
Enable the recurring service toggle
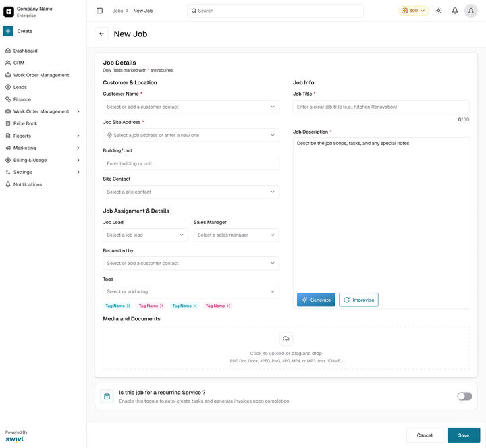click(464, 396)
